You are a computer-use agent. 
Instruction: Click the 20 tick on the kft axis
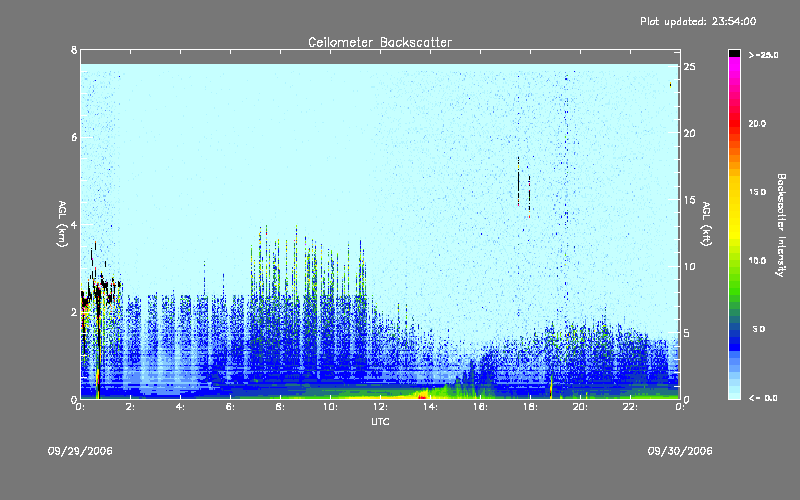[689, 133]
